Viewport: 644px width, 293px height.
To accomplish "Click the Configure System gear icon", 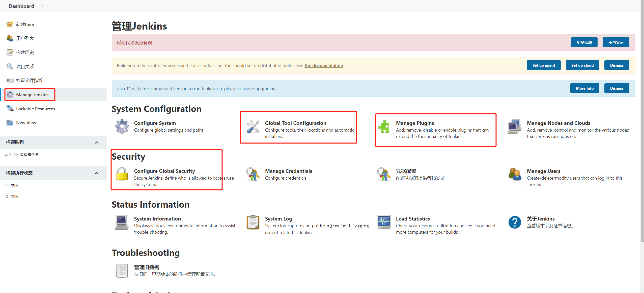I will pyautogui.click(x=122, y=126).
